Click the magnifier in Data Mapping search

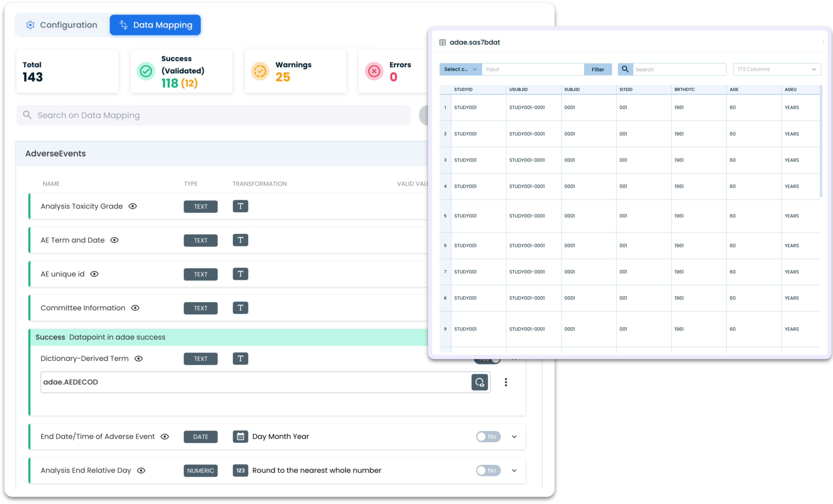click(x=27, y=115)
